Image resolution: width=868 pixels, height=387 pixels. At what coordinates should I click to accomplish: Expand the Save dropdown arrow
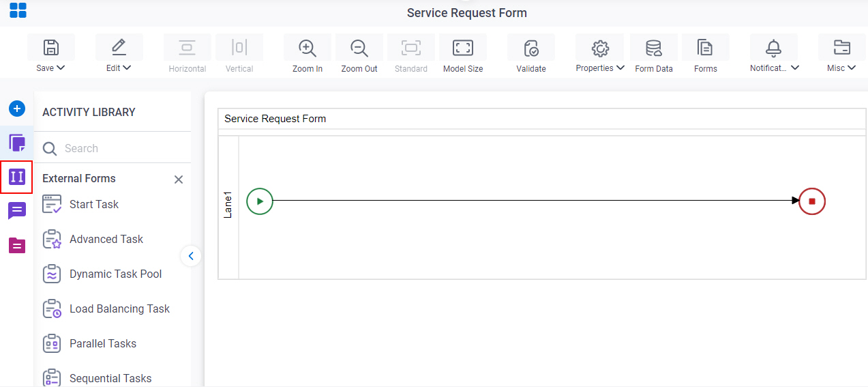[61, 68]
